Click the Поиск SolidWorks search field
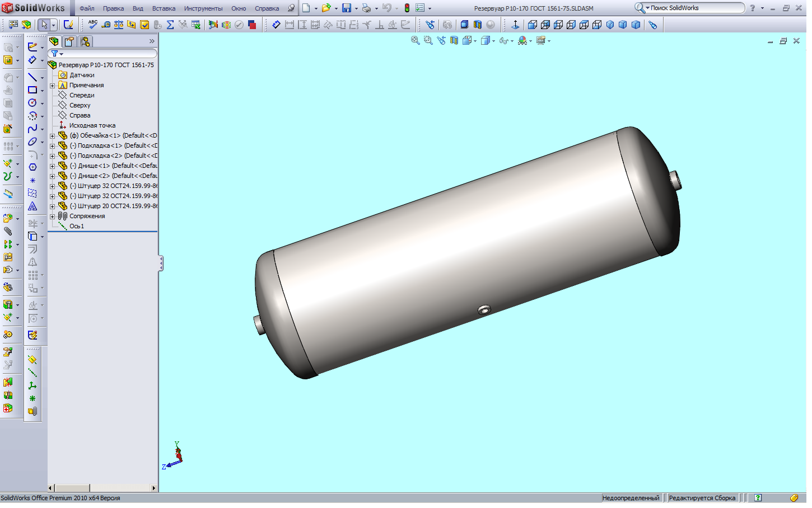 [695, 8]
